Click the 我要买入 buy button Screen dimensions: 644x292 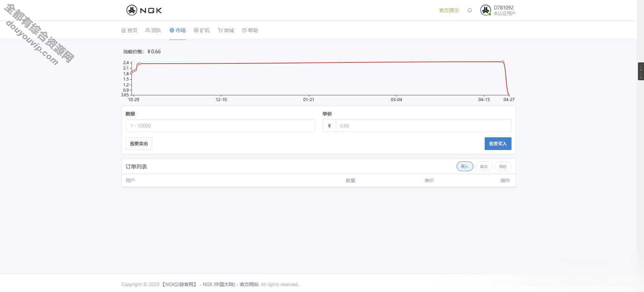[498, 144]
